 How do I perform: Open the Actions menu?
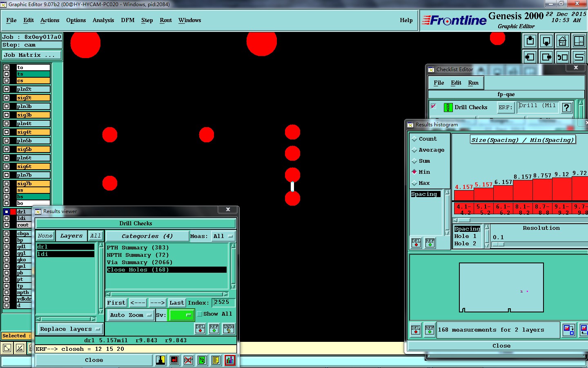point(50,20)
